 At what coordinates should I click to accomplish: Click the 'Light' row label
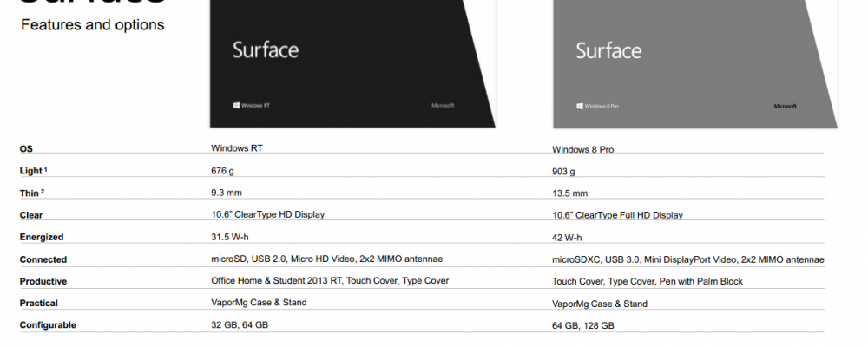(x=33, y=171)
